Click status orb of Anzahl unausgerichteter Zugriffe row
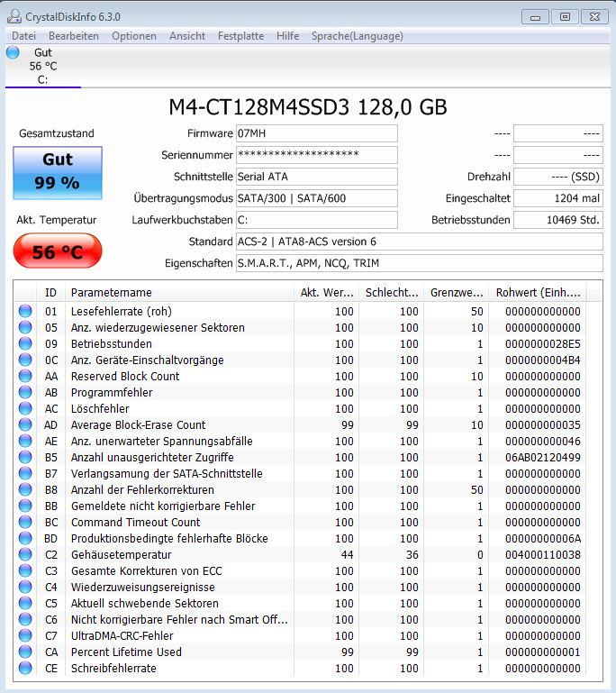The height and width of the screenshot is (693, 616). point(25,457)
